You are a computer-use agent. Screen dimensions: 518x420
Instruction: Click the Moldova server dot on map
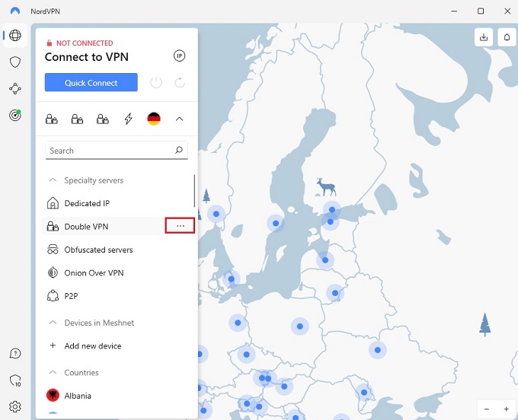(x=363, y=393)
